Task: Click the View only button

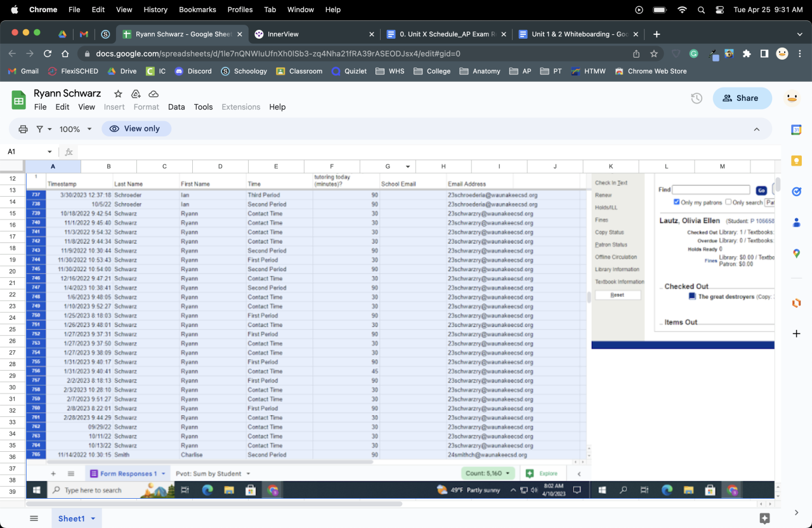Action: tap(136, 129)
